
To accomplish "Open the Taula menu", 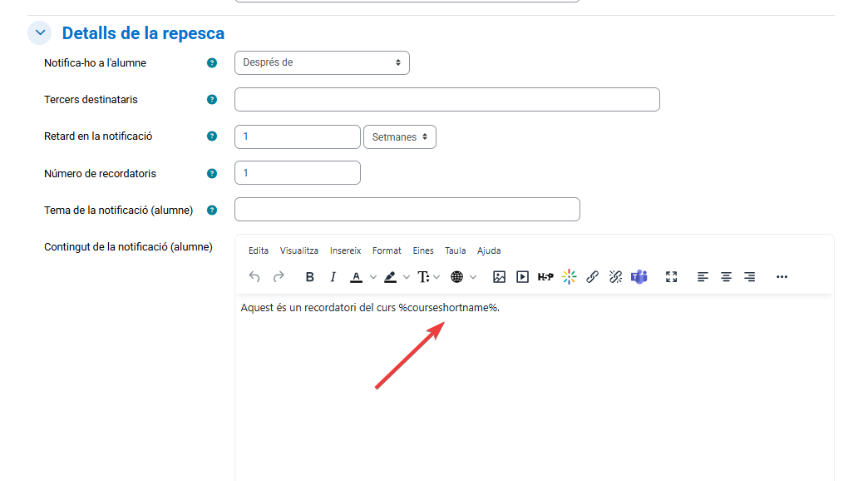I will pyautogui.click(x=455, y=250).
